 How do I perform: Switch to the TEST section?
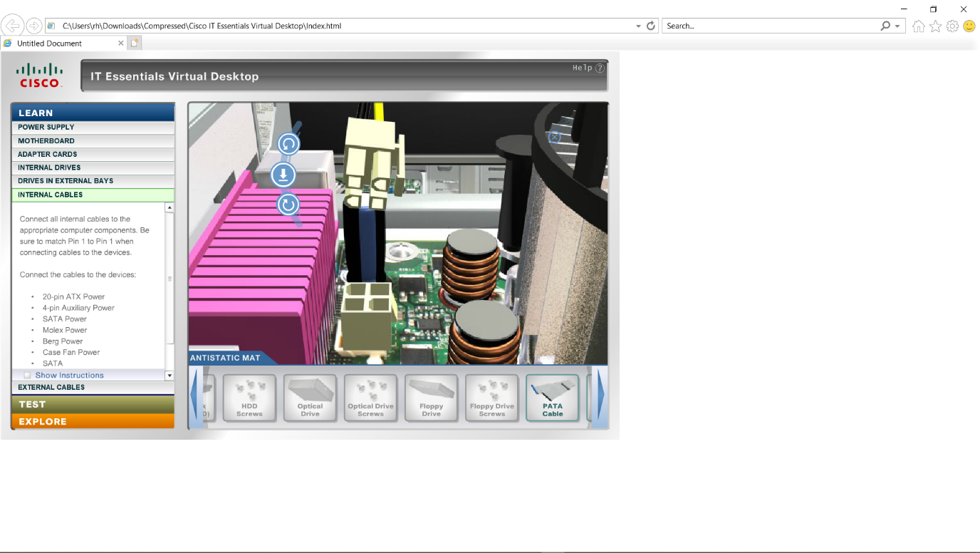(x=93, y=404)
